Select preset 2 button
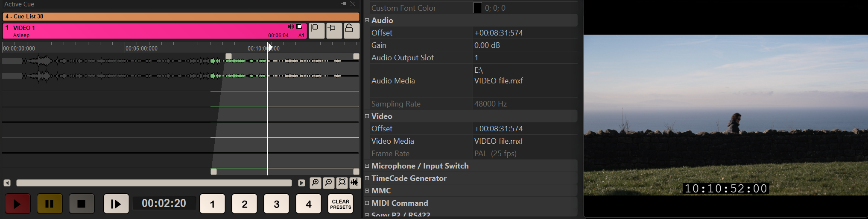The width and height of the screenshot is (868, 219). pos(244,204)
